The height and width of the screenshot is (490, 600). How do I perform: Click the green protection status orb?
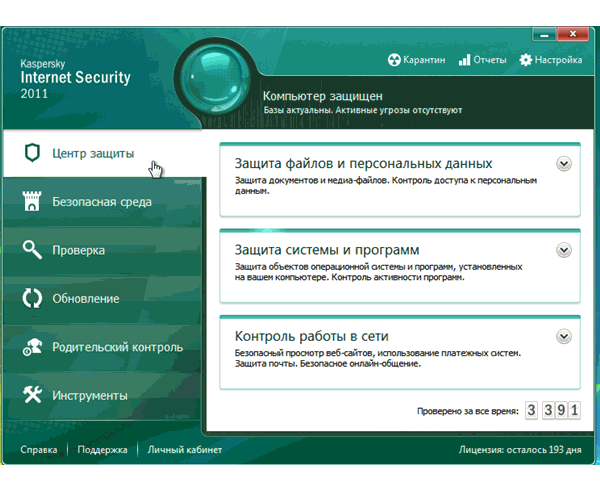click(215, 80)
